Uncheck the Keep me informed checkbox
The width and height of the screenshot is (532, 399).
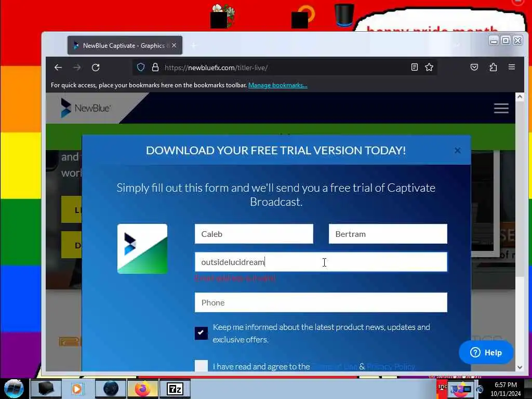[201, 333]
